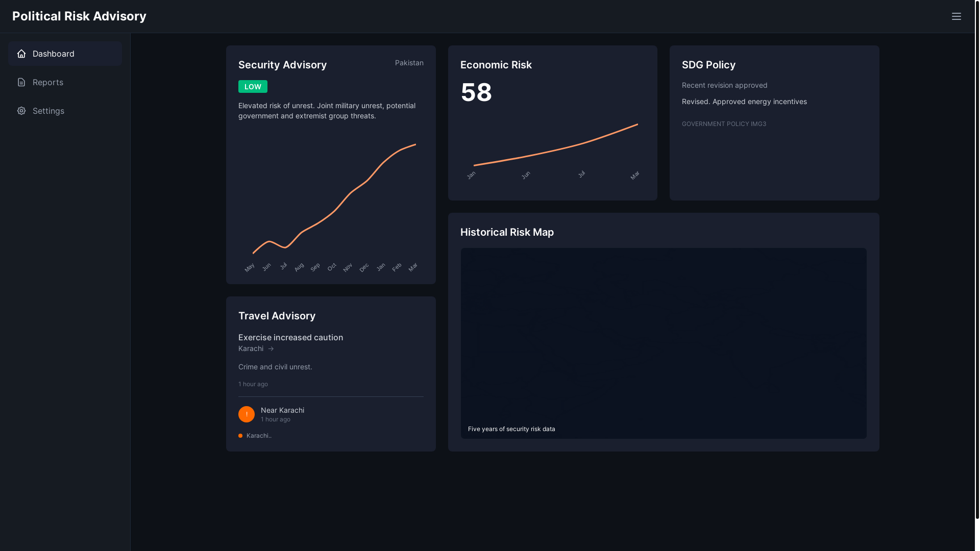Click Exercise increased caution heading
This screenshot has height=551, width=980.
(290, 337)
